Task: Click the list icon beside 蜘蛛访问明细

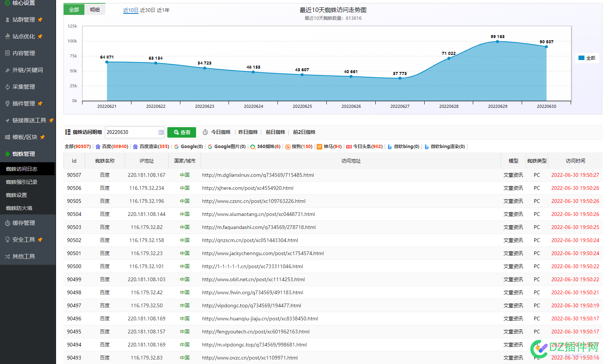Action: (68, 132)
